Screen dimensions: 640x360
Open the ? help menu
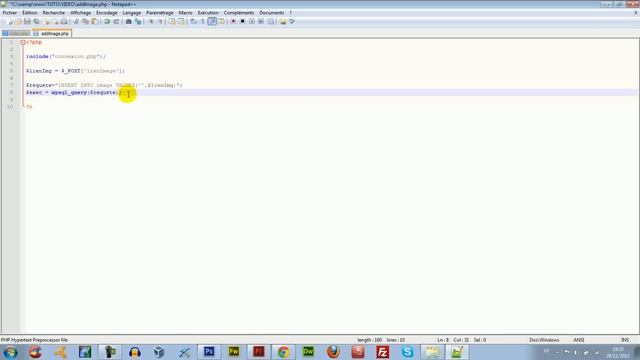pyautogui.click(x=291, y=13)
